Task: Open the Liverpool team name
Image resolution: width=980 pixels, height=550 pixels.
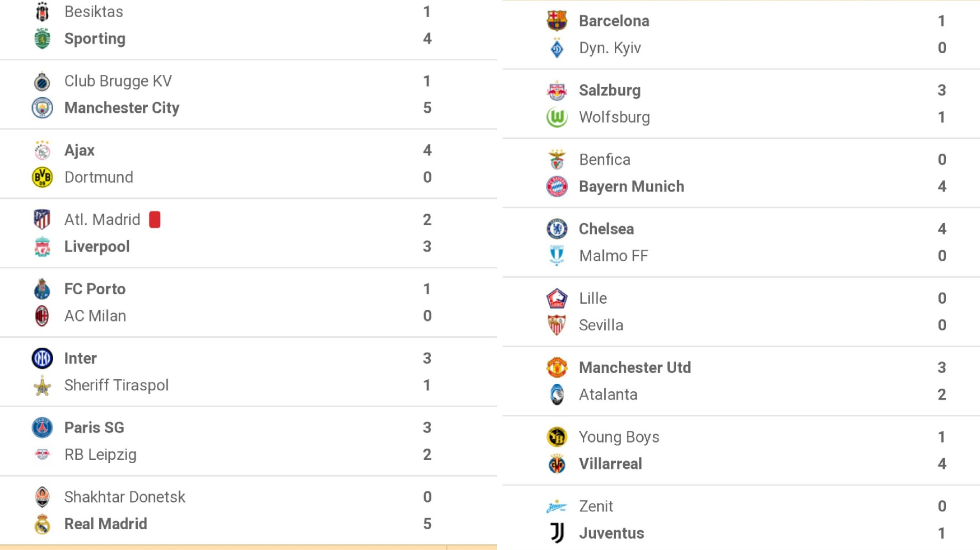Action: point(97,247)
